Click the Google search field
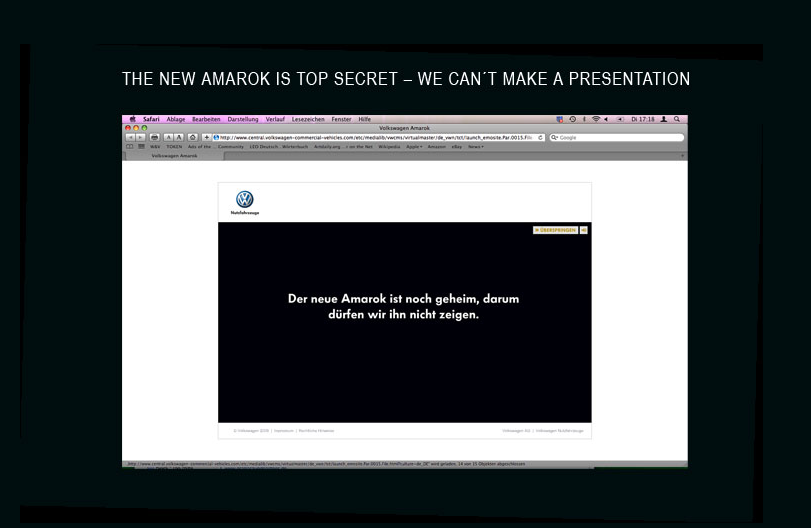Viewport: 811px width, 528px height. pyautogui.click(x=617, y=138)
